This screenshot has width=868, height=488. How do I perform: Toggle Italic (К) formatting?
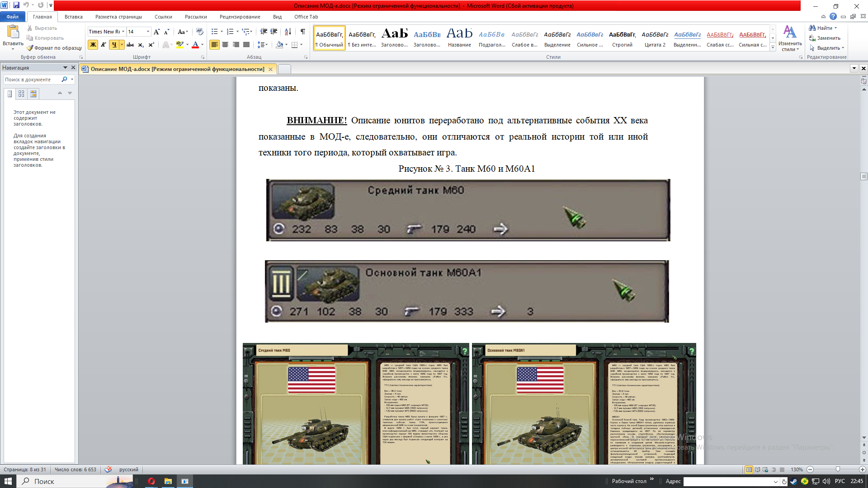pyautogui.click(x=103, y=45)
